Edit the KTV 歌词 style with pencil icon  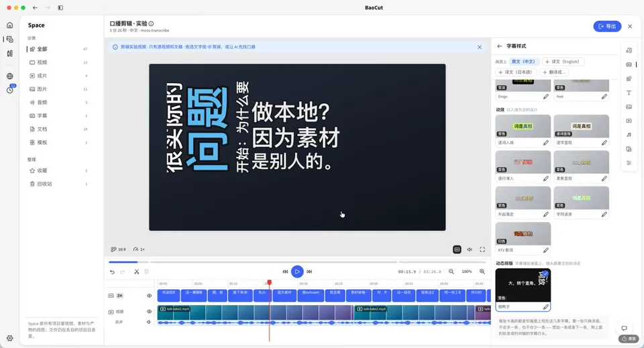tap(546, 250)
